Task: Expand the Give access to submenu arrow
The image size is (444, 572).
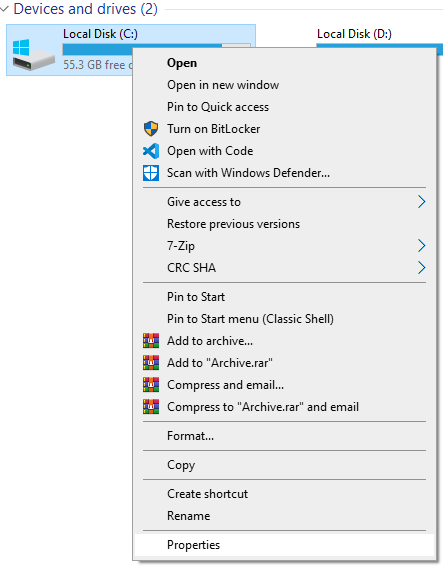Action: [421, 202]
